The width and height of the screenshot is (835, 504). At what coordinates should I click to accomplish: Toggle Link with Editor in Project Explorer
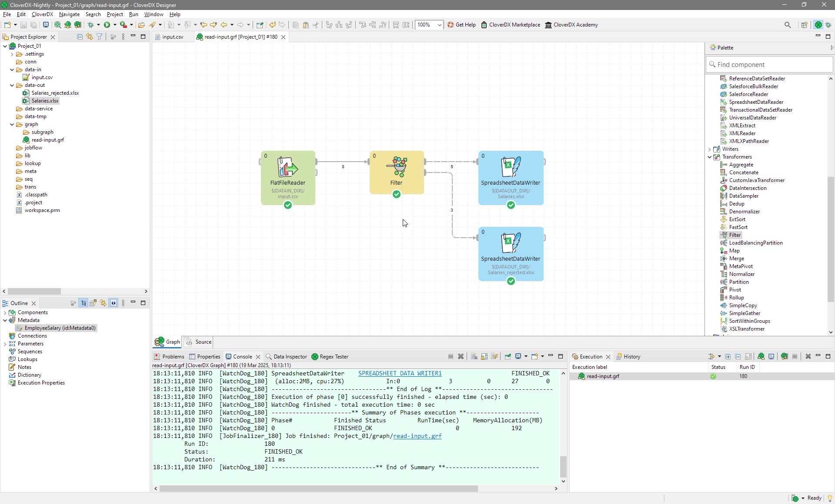(90, 37)
